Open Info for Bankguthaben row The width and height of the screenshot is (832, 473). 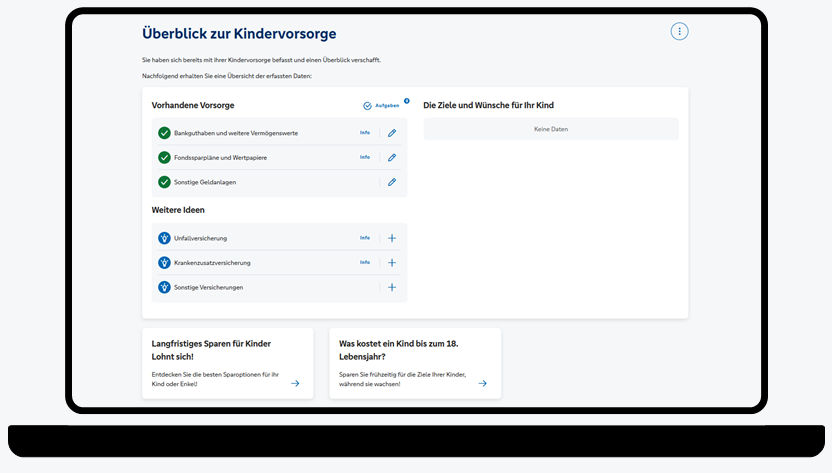coord(365,133)
